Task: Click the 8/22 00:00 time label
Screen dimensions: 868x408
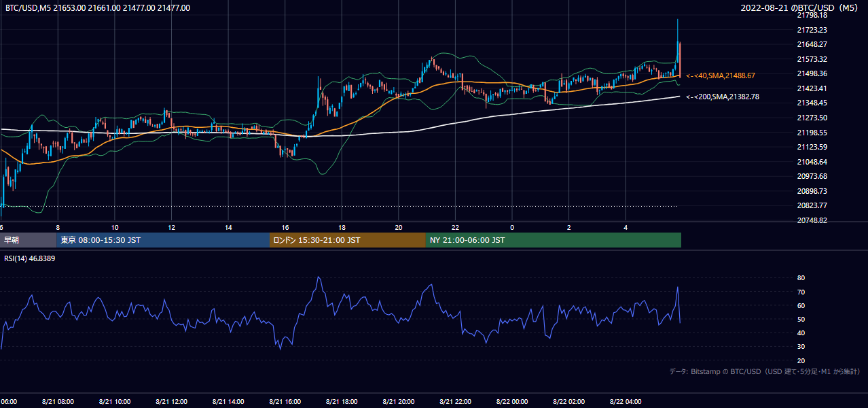Action: coord(512,401)
